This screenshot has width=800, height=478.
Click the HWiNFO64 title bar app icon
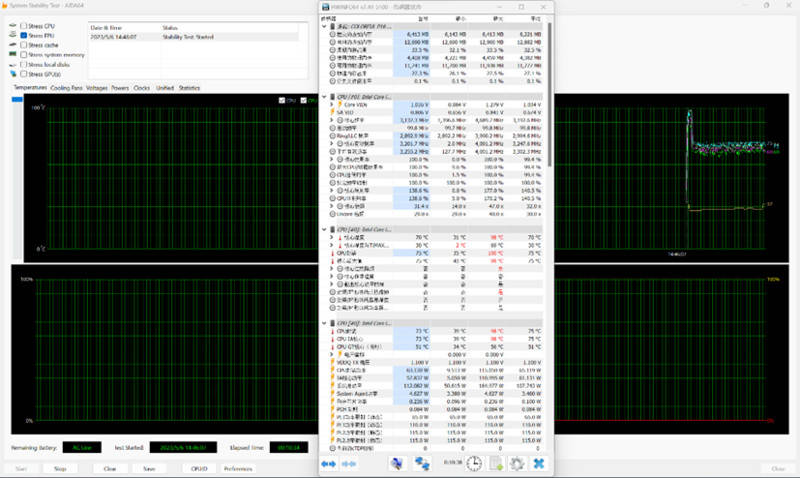323,8
